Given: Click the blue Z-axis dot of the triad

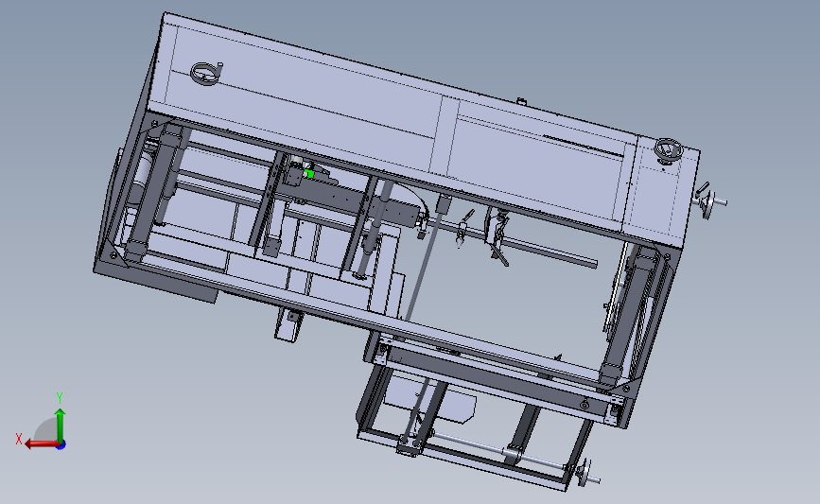Looking at the screenshot, I should point(61,445).
